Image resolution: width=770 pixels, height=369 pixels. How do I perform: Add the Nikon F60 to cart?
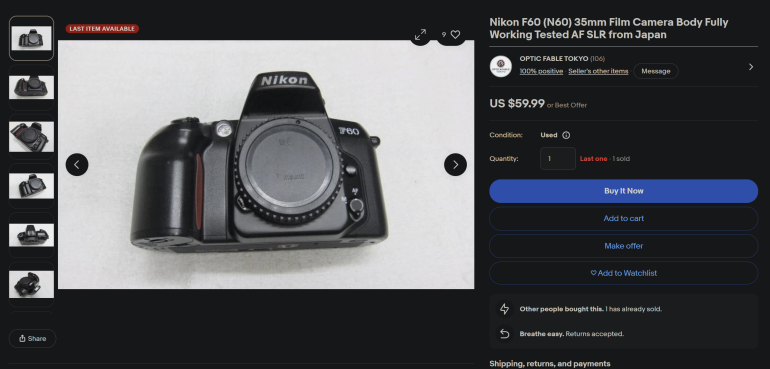point(623,219)
